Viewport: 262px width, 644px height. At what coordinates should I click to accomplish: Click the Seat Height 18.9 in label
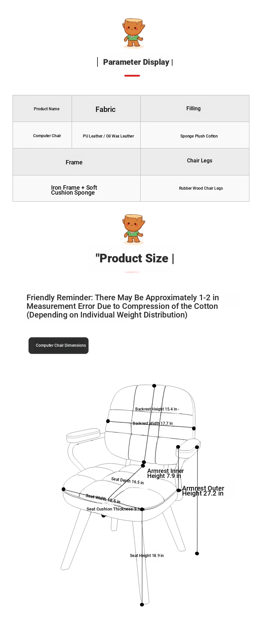[147, 555]
